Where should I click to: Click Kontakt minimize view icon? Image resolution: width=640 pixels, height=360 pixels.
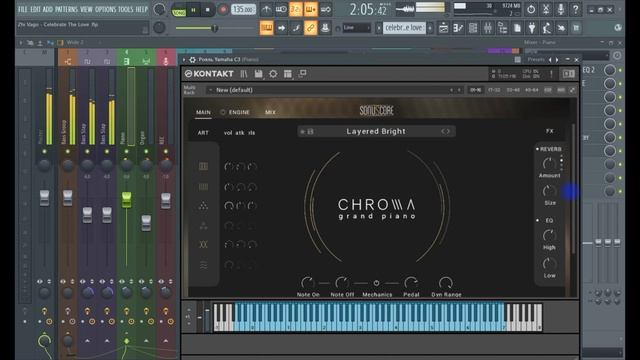(302, 74)
